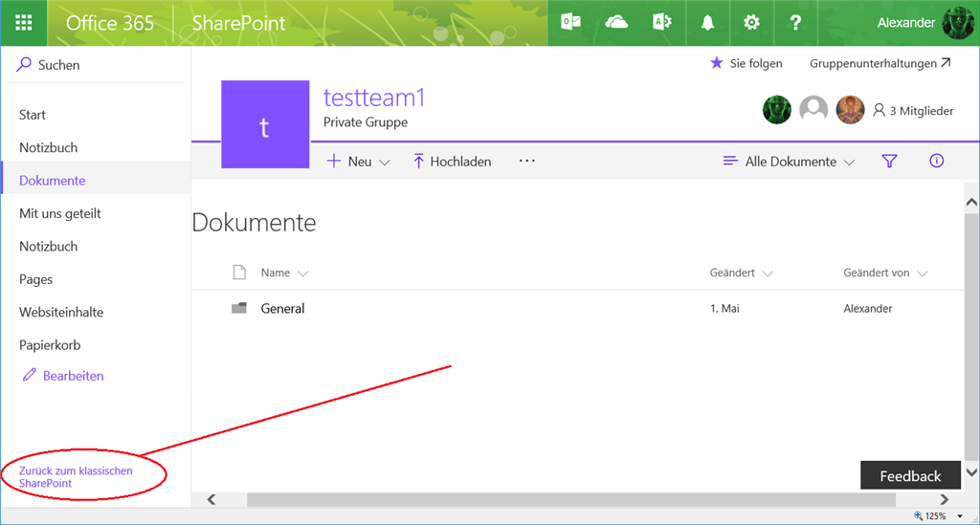Open the first Notizbuch nav item

click(48, 147)
